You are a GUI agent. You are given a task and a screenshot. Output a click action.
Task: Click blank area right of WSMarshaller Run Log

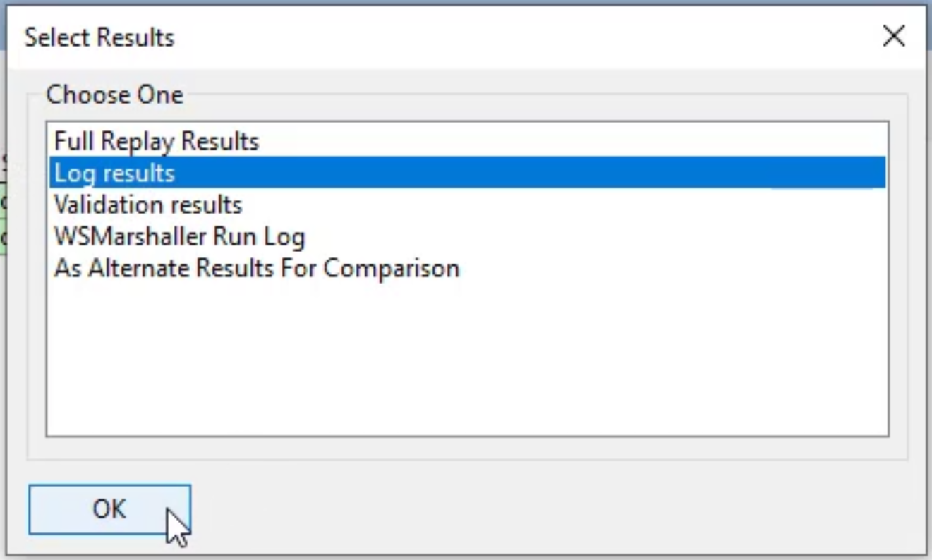(596, 236)
